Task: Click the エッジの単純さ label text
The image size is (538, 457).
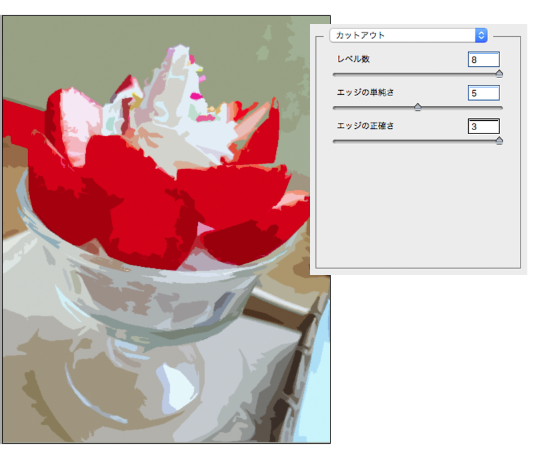Action: tap(365, 92)
